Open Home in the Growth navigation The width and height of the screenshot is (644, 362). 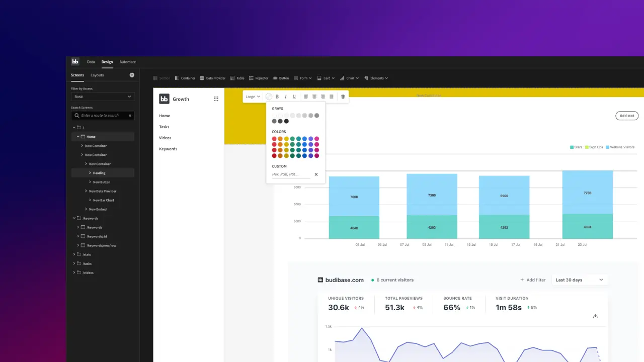[x=165, y=116]
